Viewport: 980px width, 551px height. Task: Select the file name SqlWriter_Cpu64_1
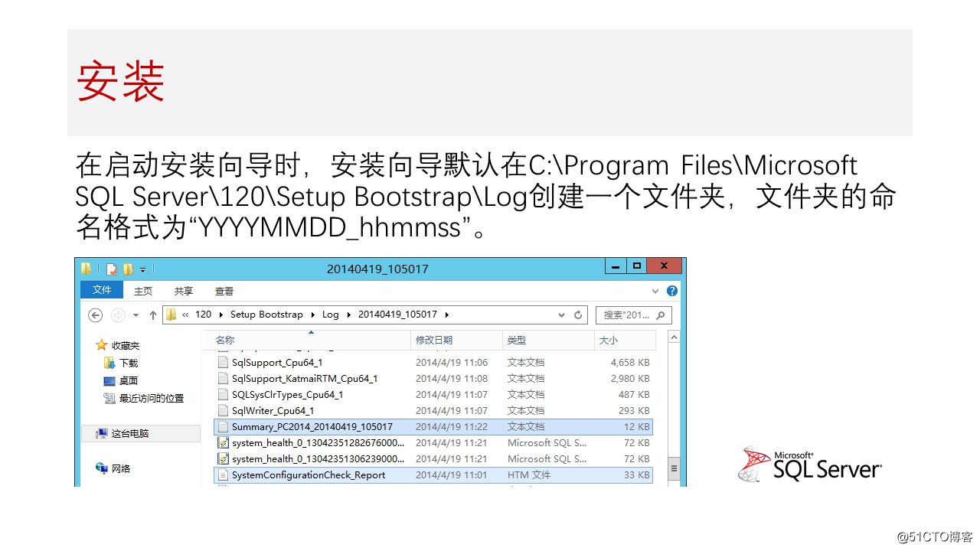[273, 410]
